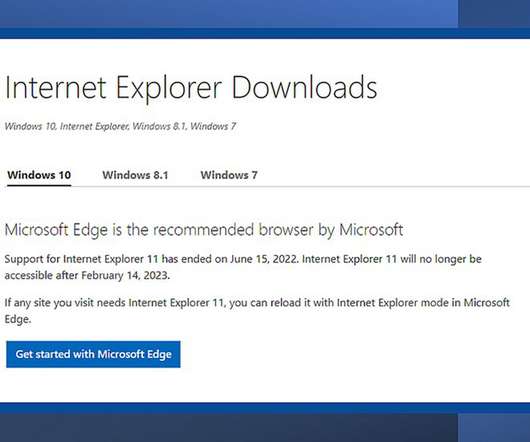This screenshot has width=530, height=442.
Task: Click the dark blue block at top right
Action: (x=494, y=14)
